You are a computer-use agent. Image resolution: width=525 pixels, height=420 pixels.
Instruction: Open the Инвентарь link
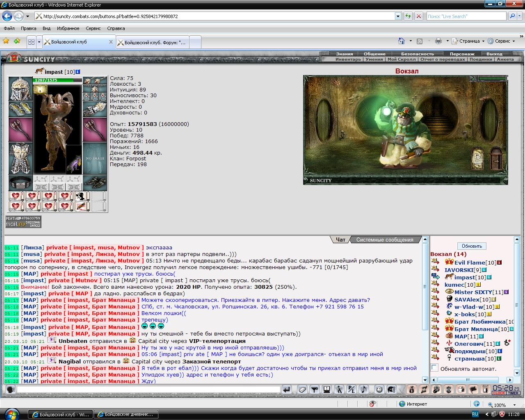(x=348, y=59)
